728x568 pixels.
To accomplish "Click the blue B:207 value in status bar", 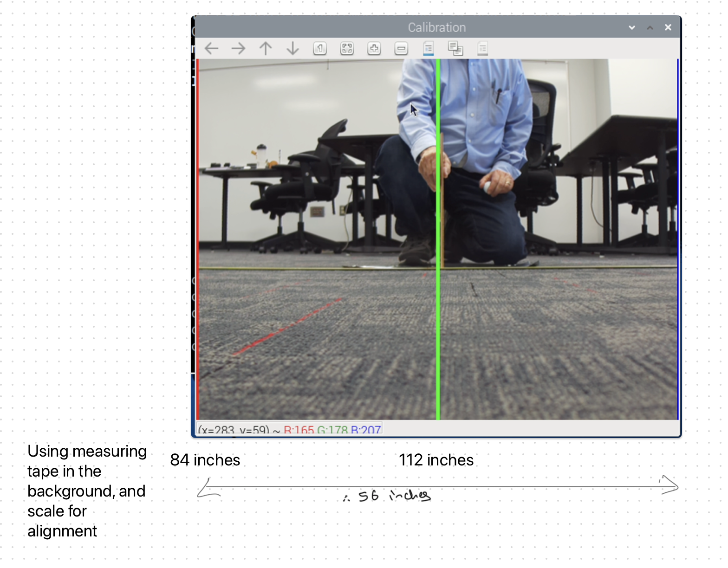I will click(x=366, y=430).
